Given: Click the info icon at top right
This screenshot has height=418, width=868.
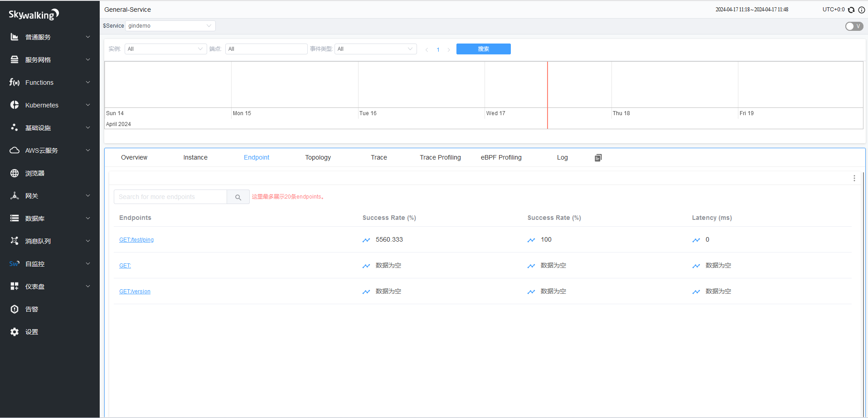Looking at the screenshot, I should (x=862, y=10).
